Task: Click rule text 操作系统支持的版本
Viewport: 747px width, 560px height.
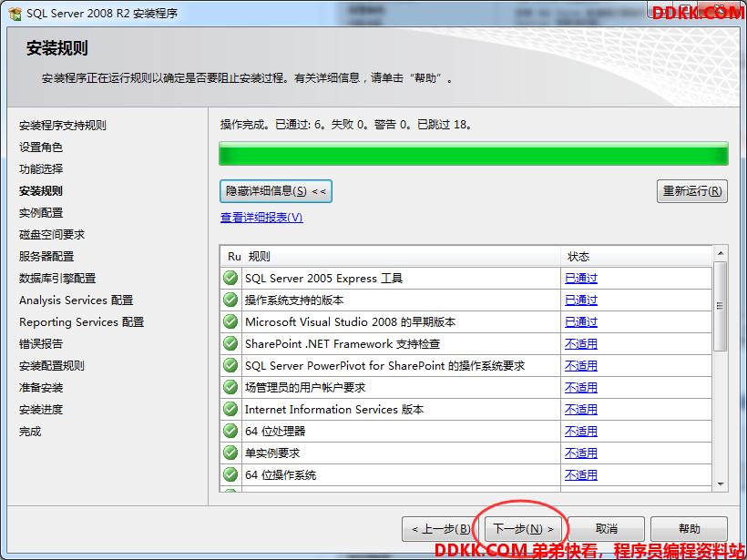Action: [x=294, y=300]
